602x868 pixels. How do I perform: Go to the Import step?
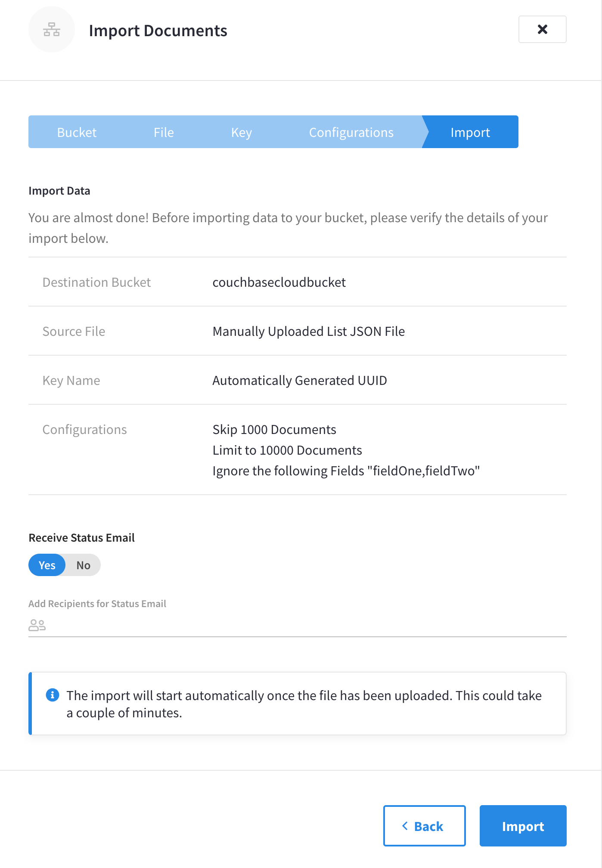pos(470,132)
